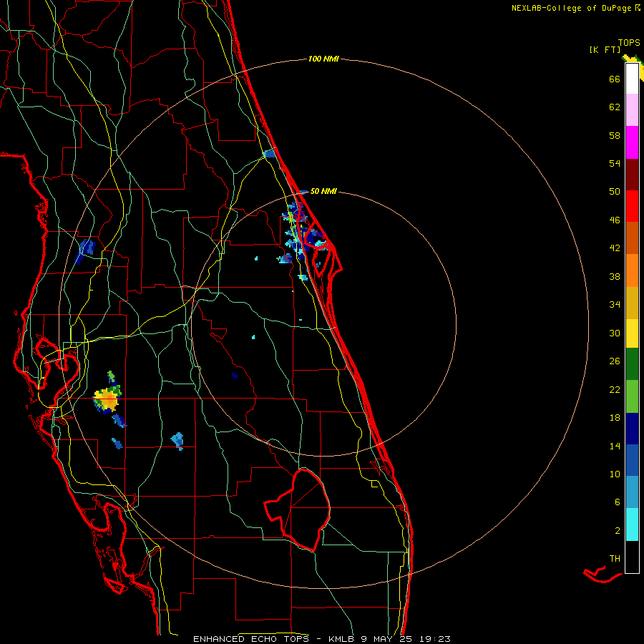
Task: Click the TOPS legend title
Action: [x=629, y=43]
